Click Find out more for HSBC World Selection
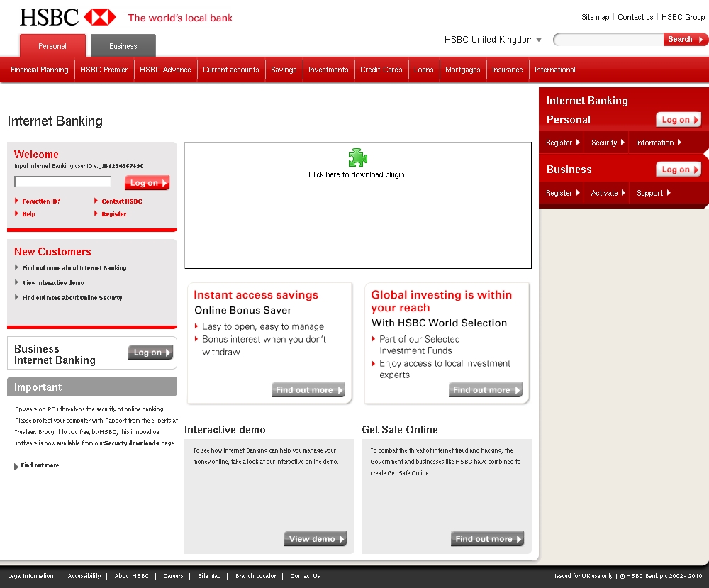 coord(485,390)
